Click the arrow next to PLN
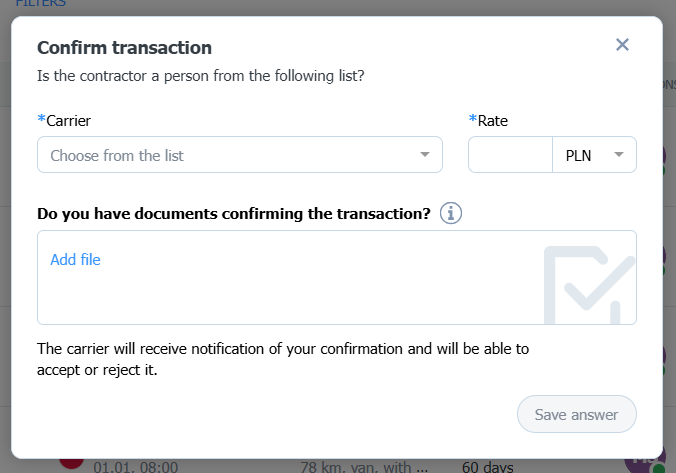The width and height of the screenshot is (676, 473). (619, 154)
